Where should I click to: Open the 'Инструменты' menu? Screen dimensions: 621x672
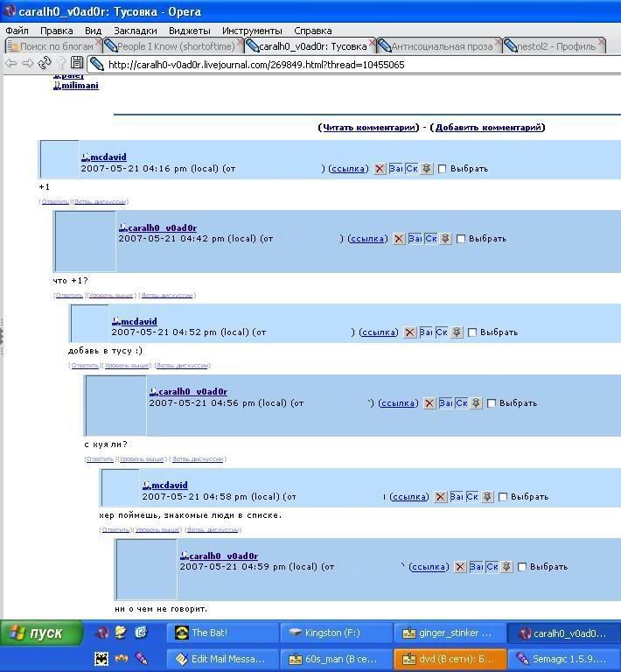click(251, 30)
